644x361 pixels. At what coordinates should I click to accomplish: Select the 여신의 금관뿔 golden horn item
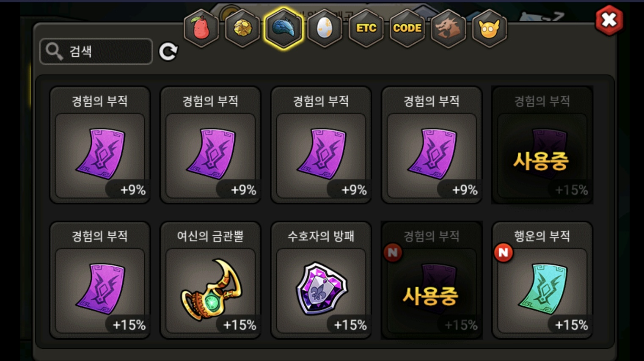pyautogui.click(x=210, y=280)
